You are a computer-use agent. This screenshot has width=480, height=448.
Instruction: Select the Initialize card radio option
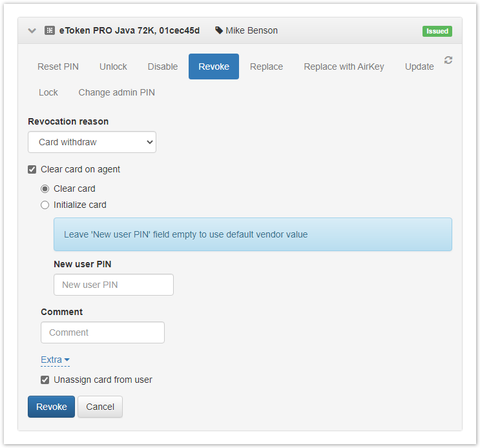[x=45, y=205]
